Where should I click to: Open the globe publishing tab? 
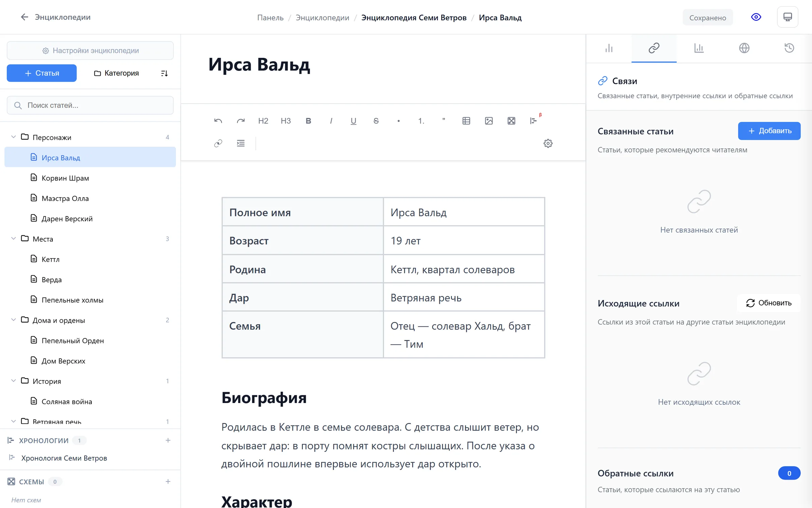(744, 48)
